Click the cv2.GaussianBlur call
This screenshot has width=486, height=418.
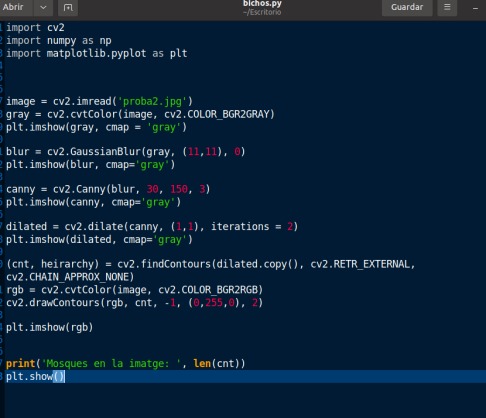[x=146, y=152]
